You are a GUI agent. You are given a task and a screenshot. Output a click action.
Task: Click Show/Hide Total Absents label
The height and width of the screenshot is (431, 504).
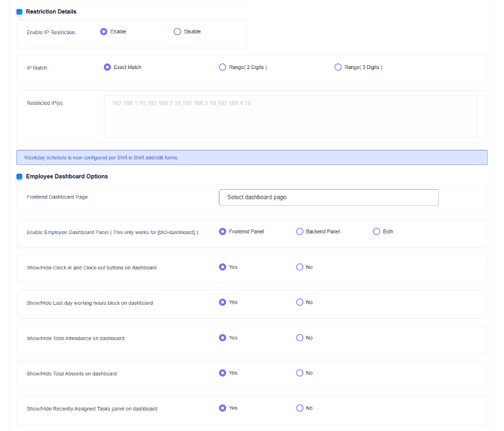click(72, 373)
